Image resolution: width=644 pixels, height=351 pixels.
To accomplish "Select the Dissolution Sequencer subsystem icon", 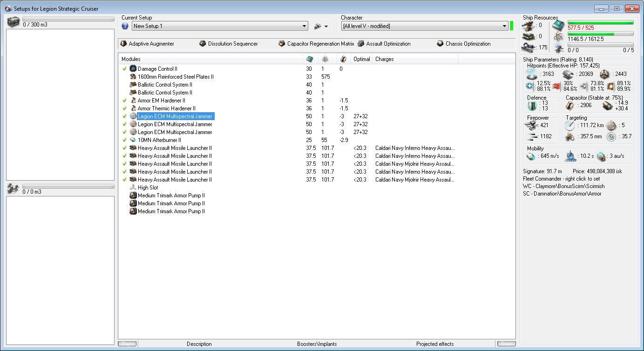I will (203, 44).
